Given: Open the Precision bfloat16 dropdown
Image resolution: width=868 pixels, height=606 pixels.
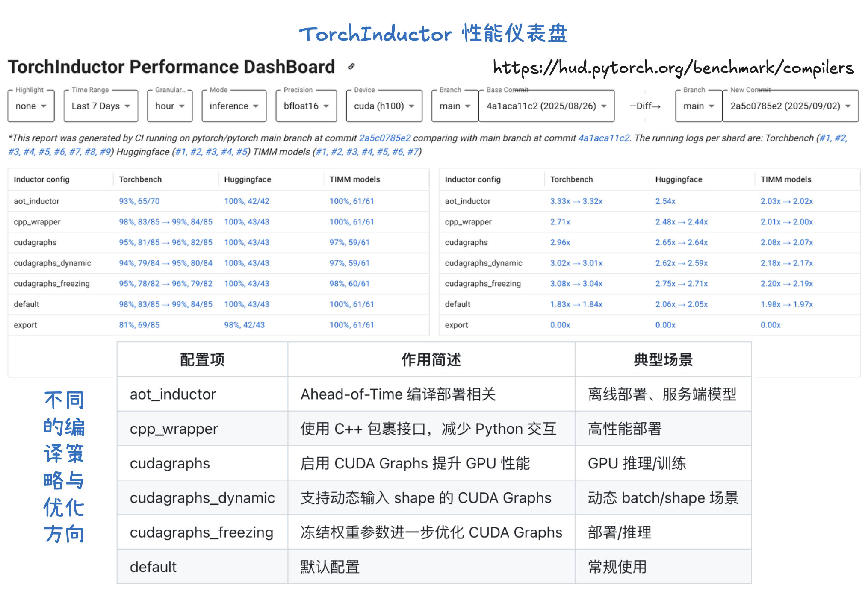Looking at the screenshot, I should [306, 106].
